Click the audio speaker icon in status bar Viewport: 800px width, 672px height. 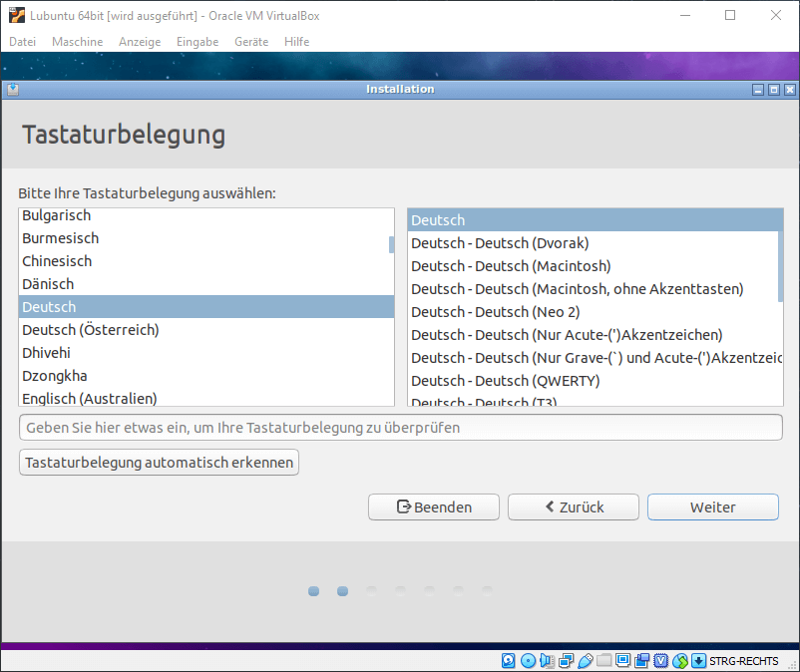click(x=547, y=661)
